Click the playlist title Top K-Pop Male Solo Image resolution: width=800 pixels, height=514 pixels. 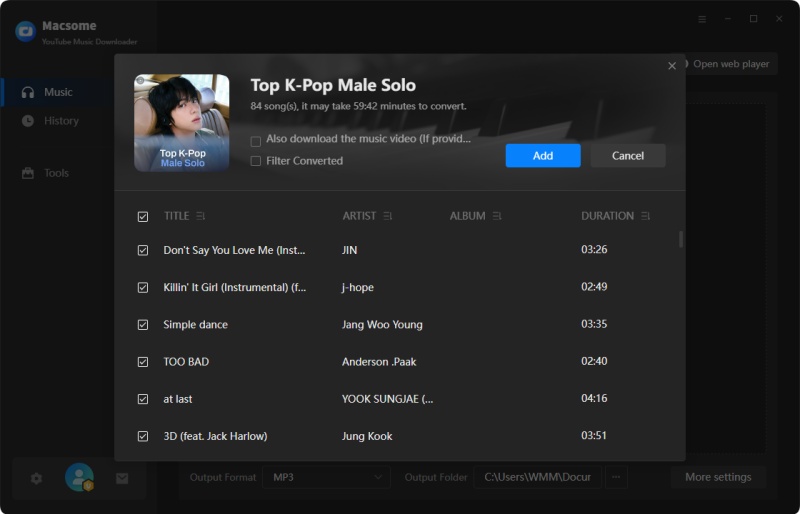(333, 85)
